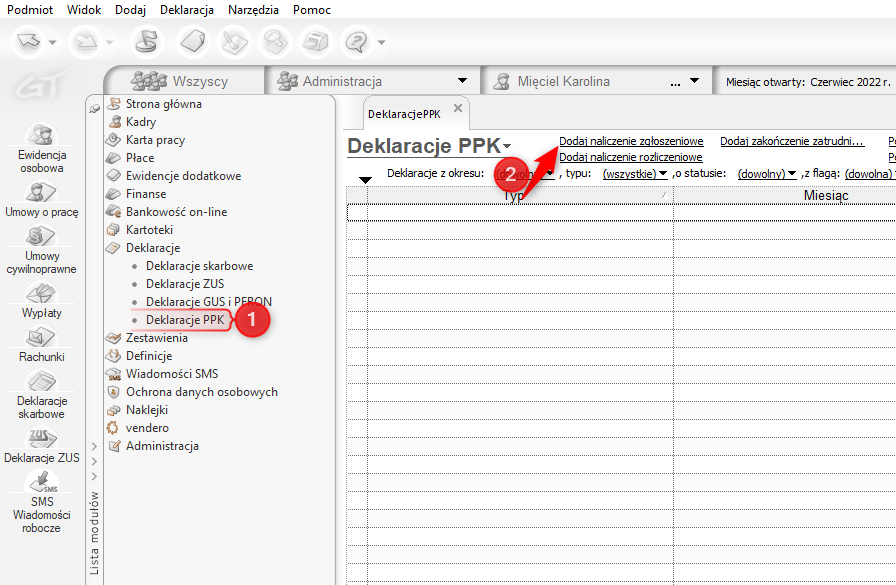
Task: Open the Płace module
Action: (x=140, y=158)
